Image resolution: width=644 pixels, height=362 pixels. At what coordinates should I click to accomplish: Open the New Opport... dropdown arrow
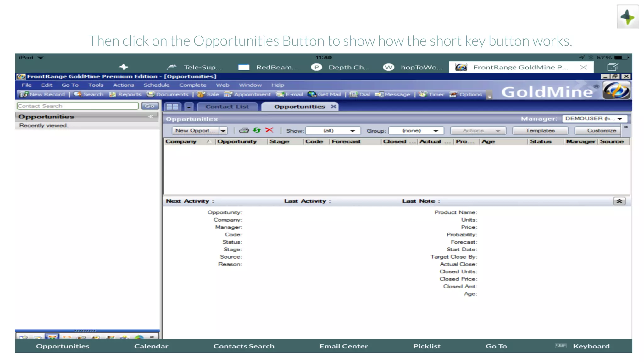pyautogui.click(x=223, y=131)
